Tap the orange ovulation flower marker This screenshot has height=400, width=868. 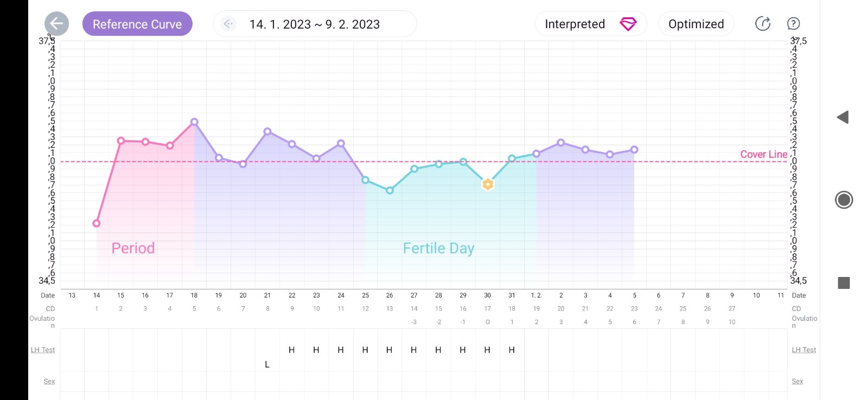click(x=488, y=184)
